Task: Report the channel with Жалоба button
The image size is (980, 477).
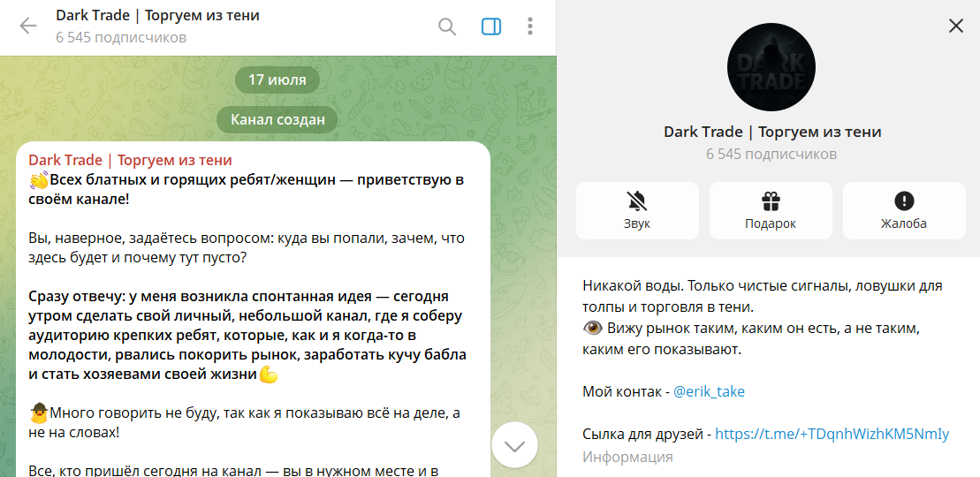Action: (x=904, y=210)
